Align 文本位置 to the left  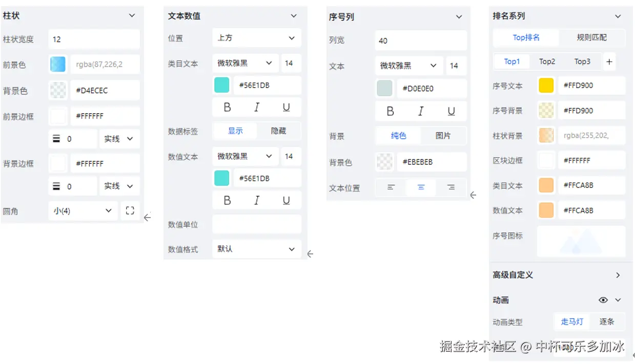(x=391, y=187)
